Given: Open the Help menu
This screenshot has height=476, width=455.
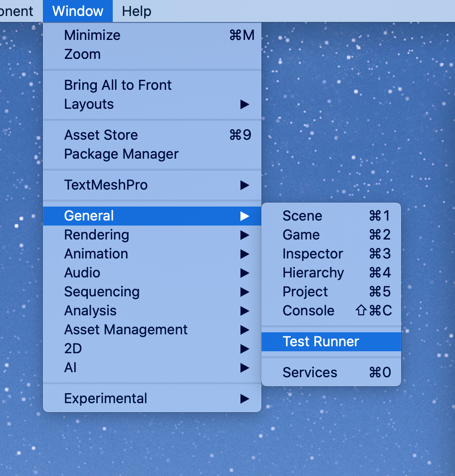Looking at the screenshot, I should pos(137,11).
